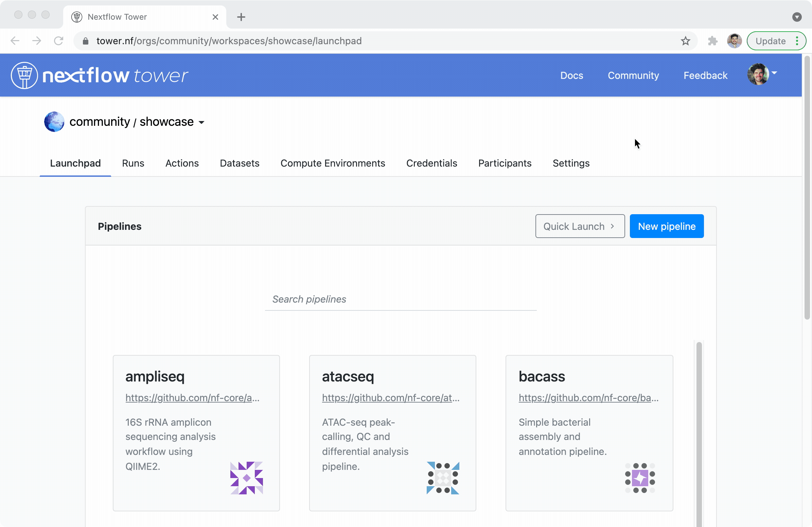Image resolution: width=812 pixels, height=527 pixels.
Task: Click the Chrome profile avatar icon
Action: [734, 41]
